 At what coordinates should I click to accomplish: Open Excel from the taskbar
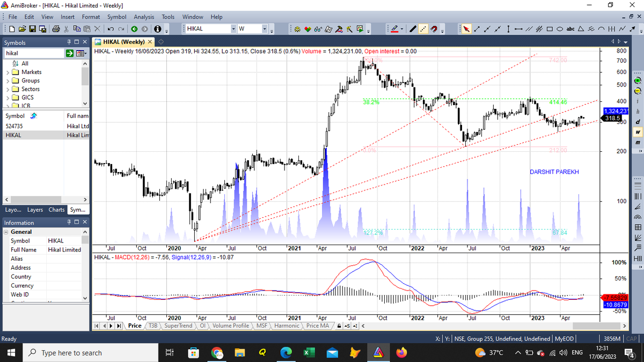coord(309,352)
